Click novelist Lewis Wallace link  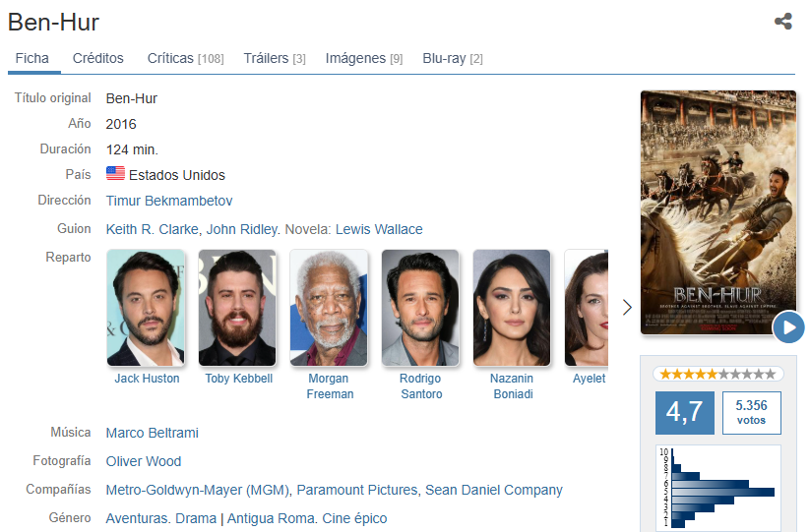379,229
